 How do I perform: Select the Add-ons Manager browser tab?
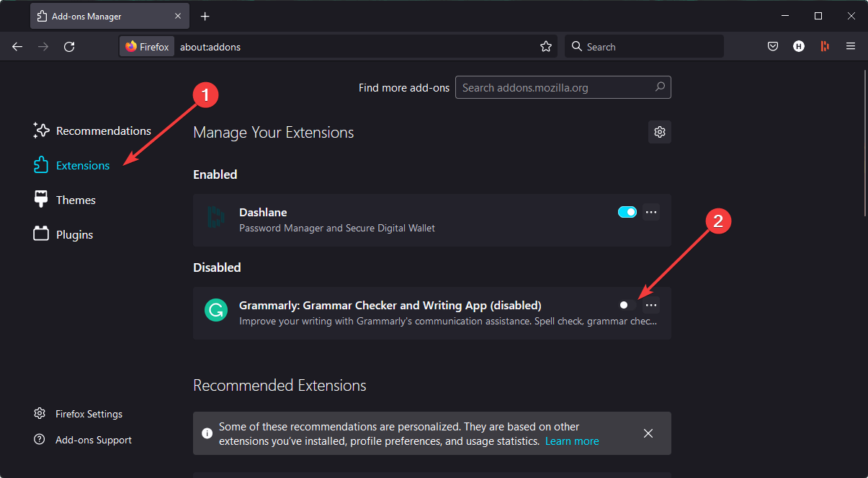tap(111, 16)
